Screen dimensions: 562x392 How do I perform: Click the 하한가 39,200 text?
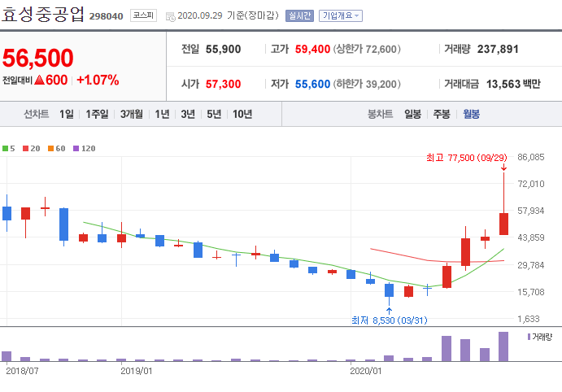pos(367,85)
